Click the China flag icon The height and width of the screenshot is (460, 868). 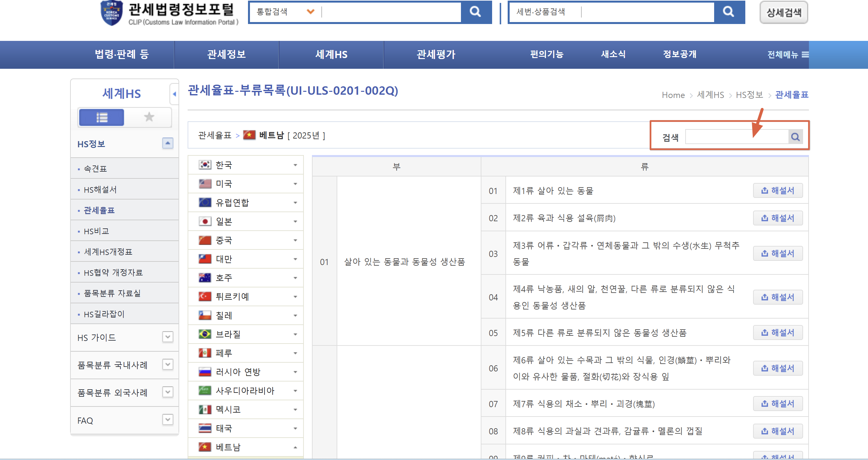point(205,240)
